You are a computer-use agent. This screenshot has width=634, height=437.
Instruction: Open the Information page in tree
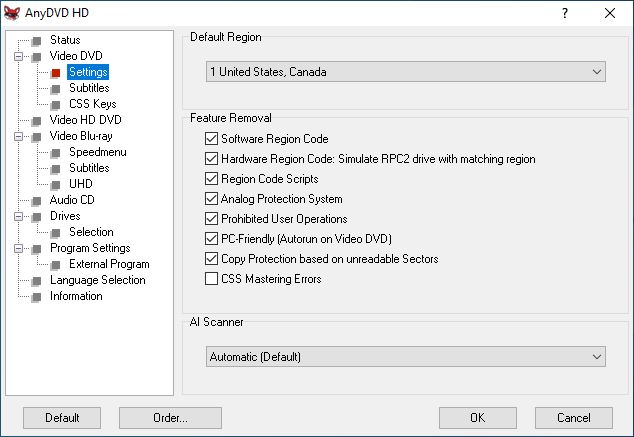(76, 296)
